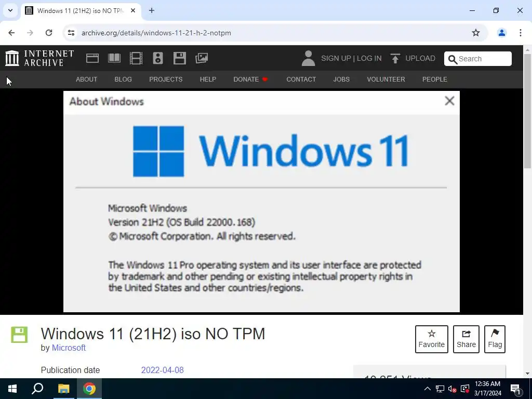Open the VOLUNTEER menu item
The width and height of the screenshot is (532, 399).
[x=386, y=79]
